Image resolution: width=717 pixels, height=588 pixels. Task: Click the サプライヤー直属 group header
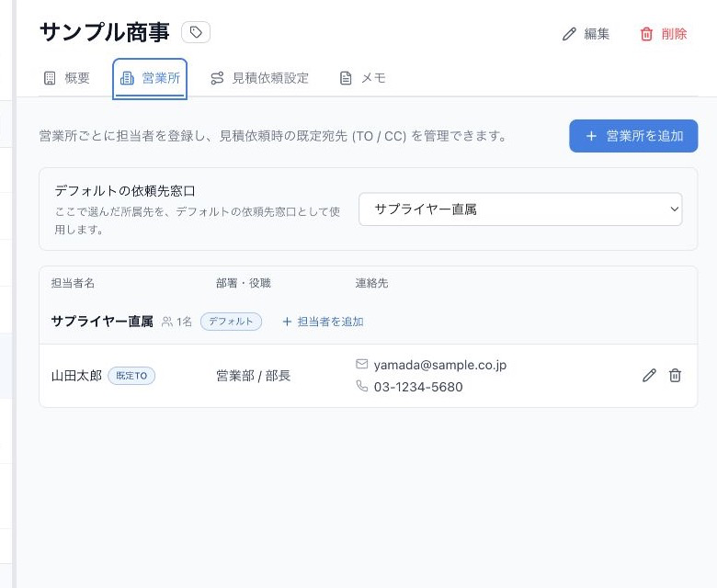pyautogui.click(x=102, y=322)
